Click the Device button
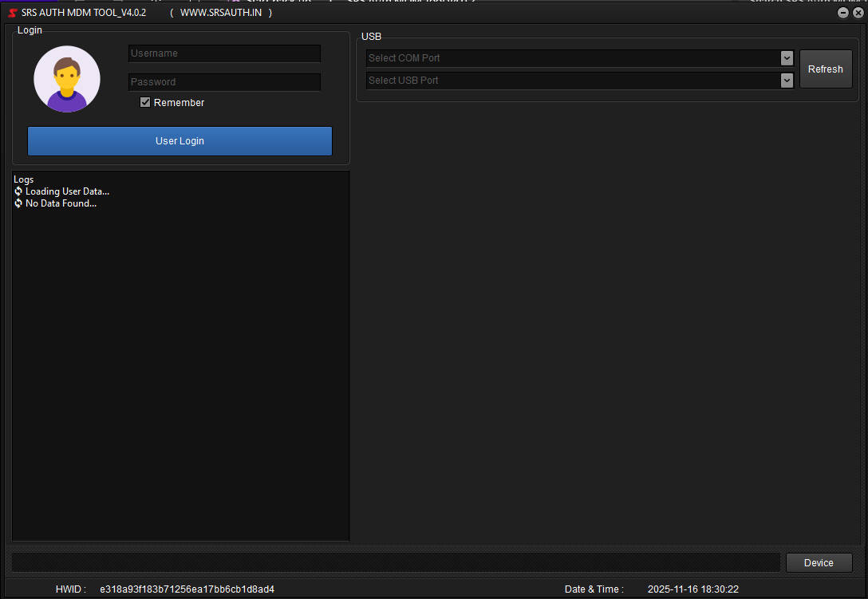The image size is (868, 599). tap(819, 562)
